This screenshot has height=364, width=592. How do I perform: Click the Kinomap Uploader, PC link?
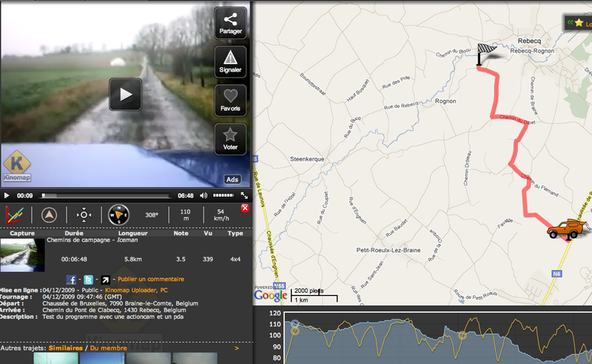(137, 291)
